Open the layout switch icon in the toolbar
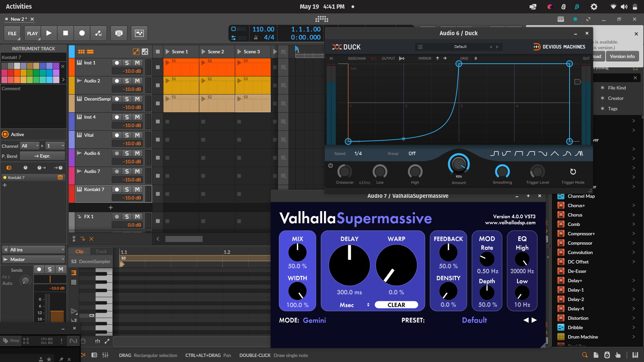The width and height of the screenshot is (644, 362). [x=139, y=33]
